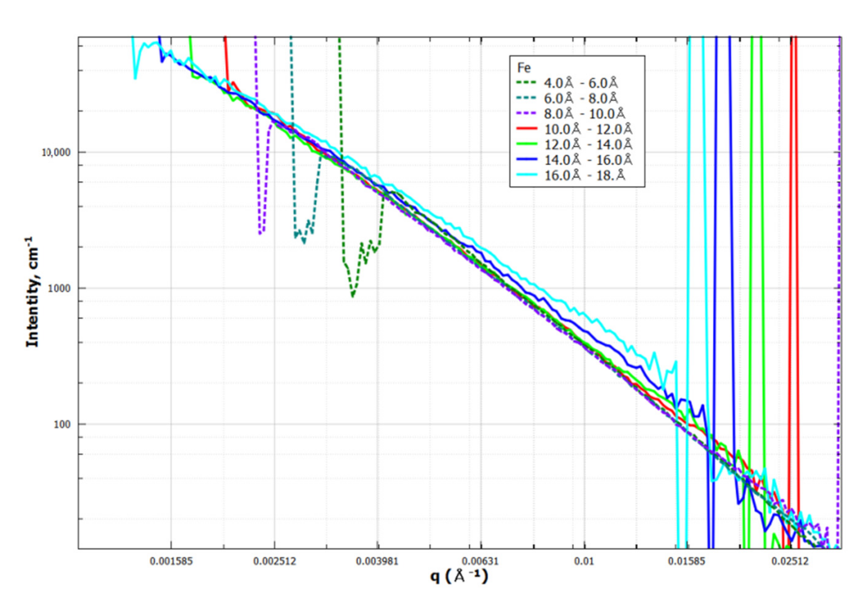Click the 0.02512 x-axis tick label
868x597 pixels.
(x=790, y=562)
